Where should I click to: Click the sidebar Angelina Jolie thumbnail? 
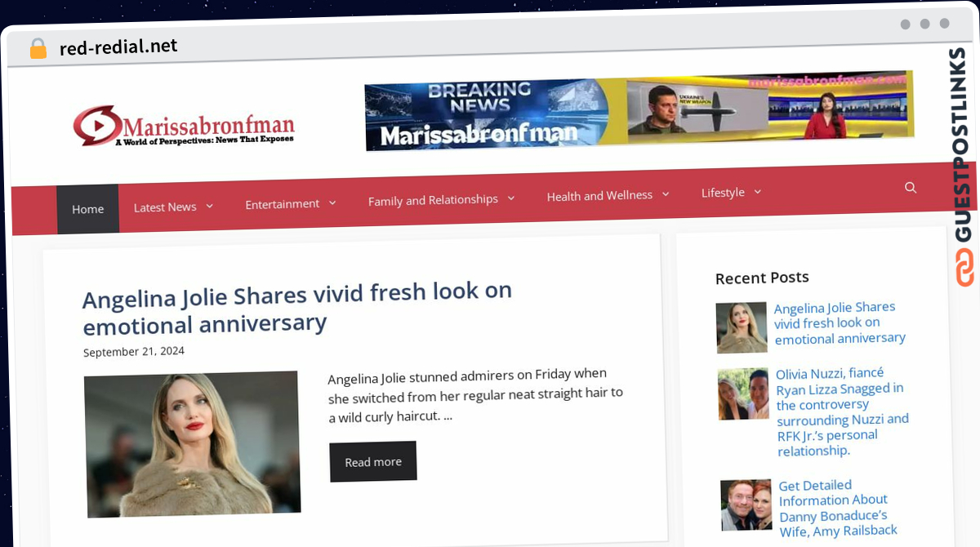tap(742, 327)
